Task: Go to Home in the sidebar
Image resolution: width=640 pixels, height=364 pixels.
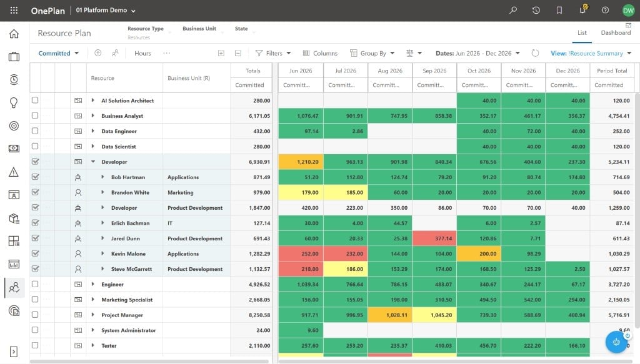Action: (x=14, y=34)
